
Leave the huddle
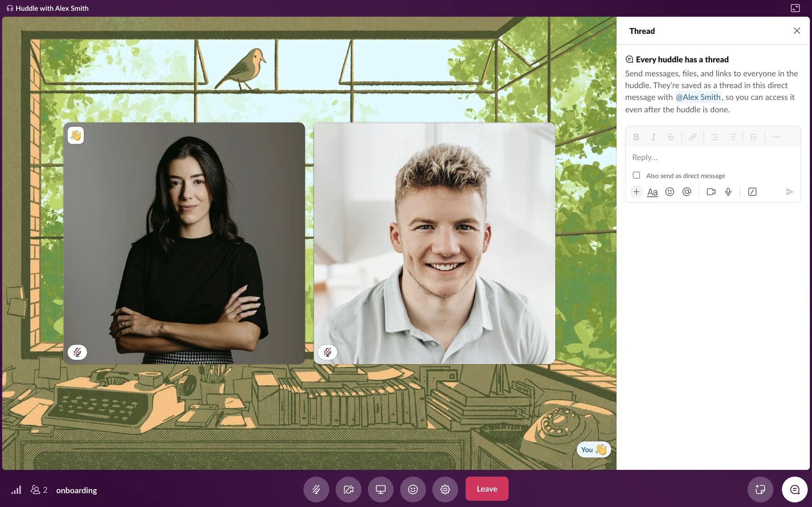(487, 489)
